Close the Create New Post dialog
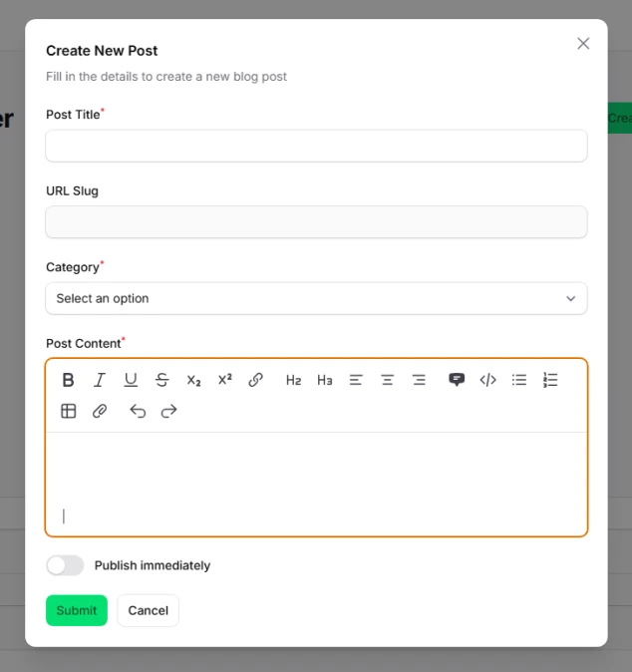The height and width of the screenshot is (672, 632). [x=583, y=43]
